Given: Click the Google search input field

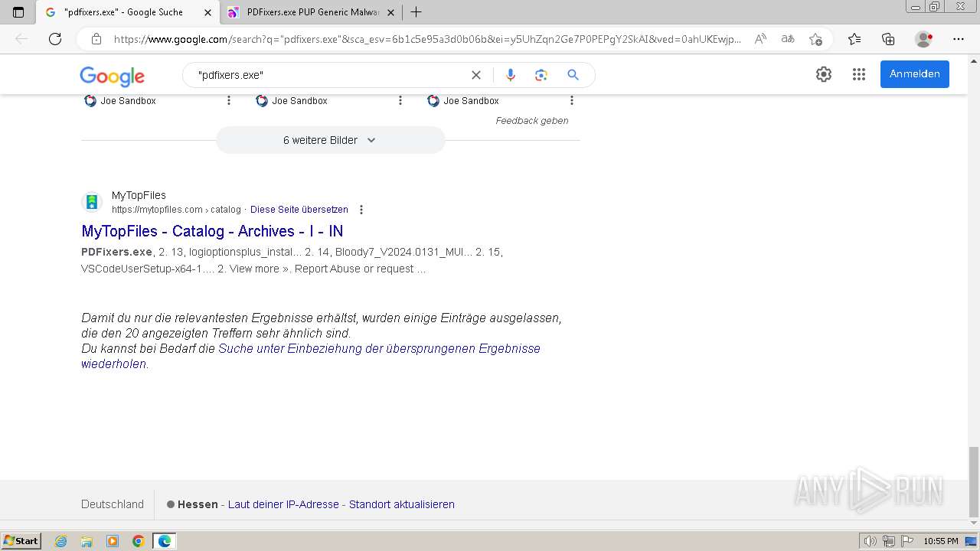Looking at the screenshot, I should pyautogui.click(x=329, y=75).
